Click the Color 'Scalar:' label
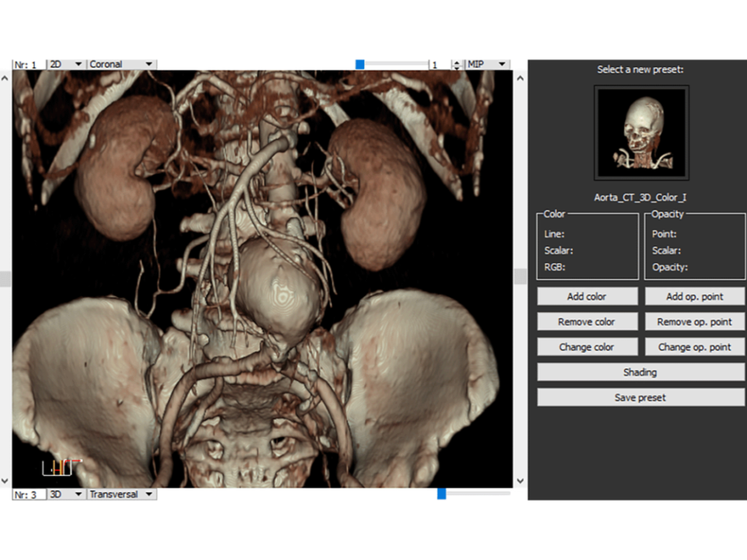Image resolution: width=747 pixels, height=560 pixels. coord(558,251)
